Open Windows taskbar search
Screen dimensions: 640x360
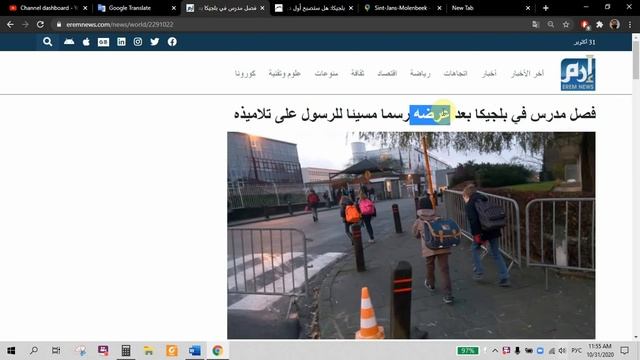(34, 351)
